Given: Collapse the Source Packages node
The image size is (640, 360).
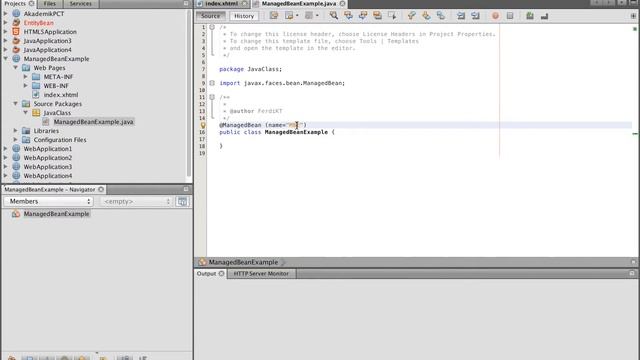Looking at the screenshot, I should 16,104.
